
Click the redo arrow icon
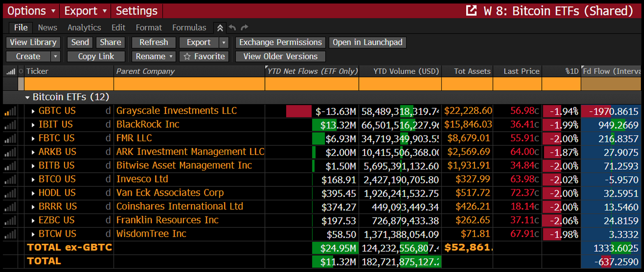pos(245,28)
